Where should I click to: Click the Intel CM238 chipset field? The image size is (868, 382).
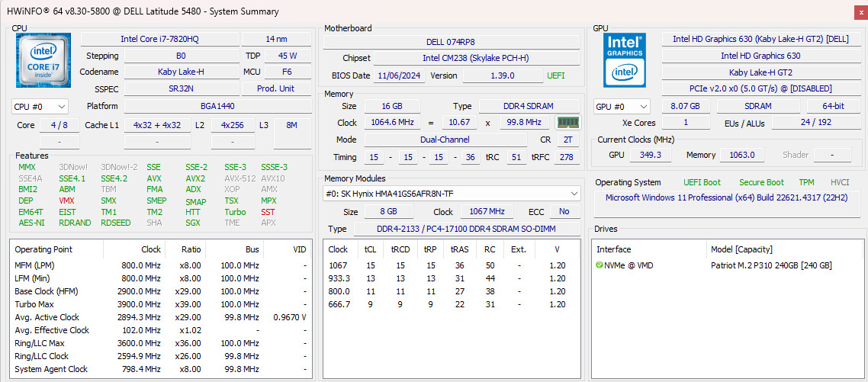point(477,59)
